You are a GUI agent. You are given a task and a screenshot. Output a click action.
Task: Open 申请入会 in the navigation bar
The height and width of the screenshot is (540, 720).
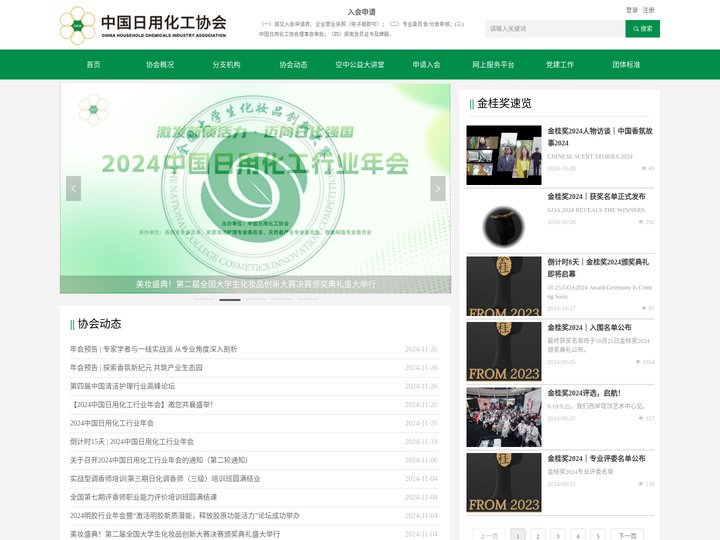[426, 65]
